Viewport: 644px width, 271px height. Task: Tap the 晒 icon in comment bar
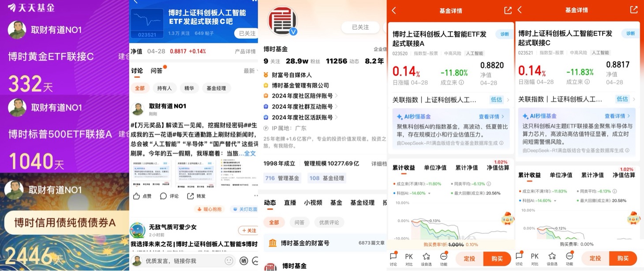pyautogui.click(x=243, y=261)
